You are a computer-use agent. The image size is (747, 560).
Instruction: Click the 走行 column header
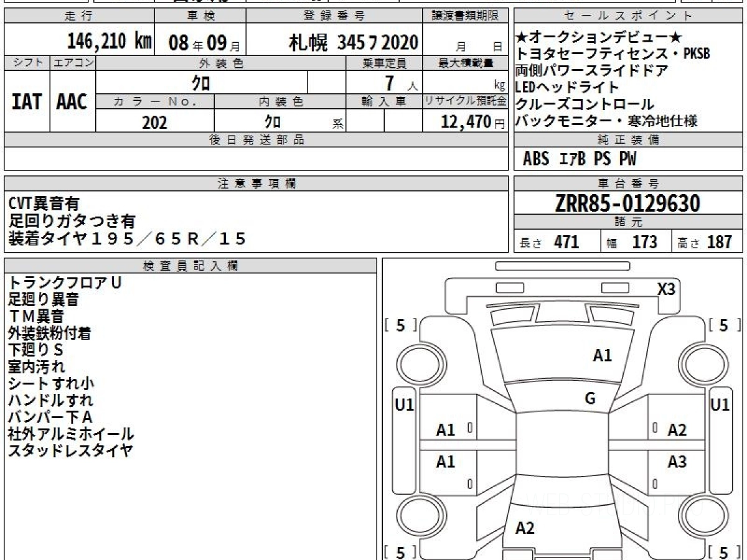78,16
